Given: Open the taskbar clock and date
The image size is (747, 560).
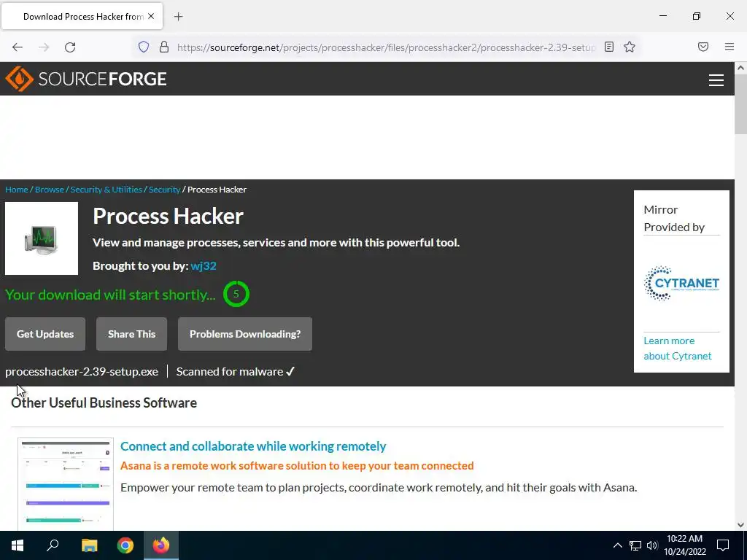Looking at the screenshot, I should pyautogui.click(x=684, y=545).
